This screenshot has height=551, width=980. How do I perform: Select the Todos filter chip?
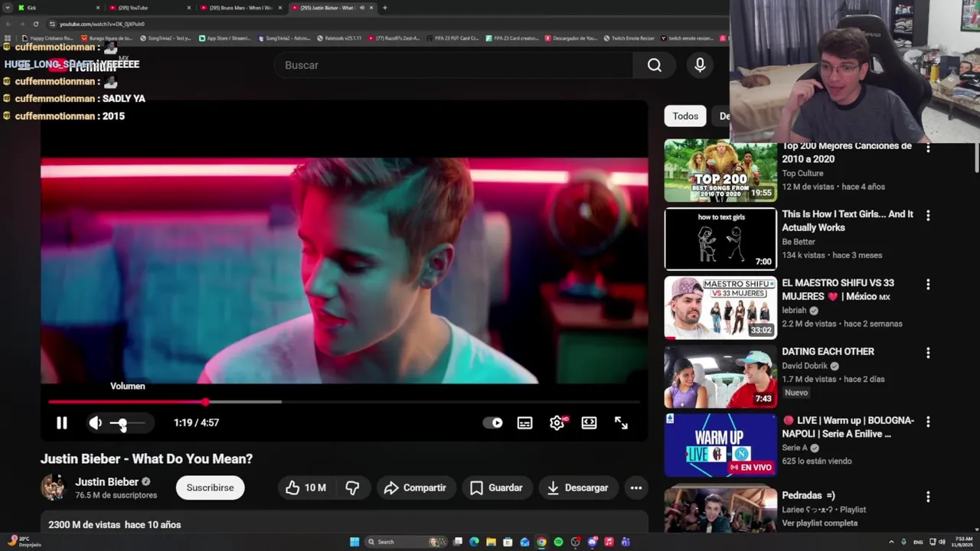[685, 116]
